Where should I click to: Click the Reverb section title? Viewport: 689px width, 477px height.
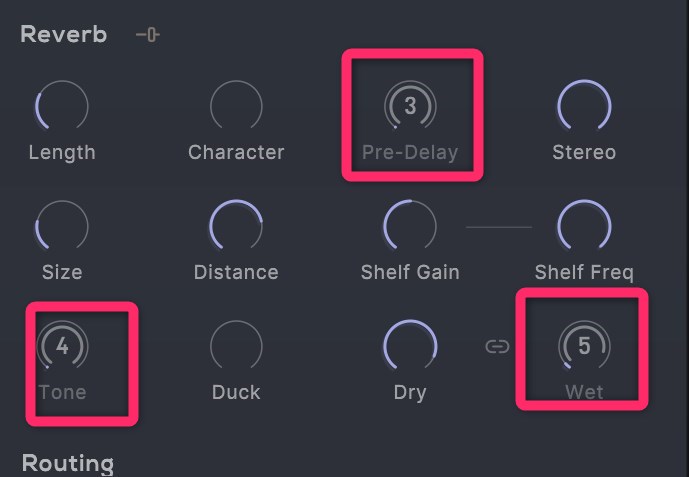64,34
